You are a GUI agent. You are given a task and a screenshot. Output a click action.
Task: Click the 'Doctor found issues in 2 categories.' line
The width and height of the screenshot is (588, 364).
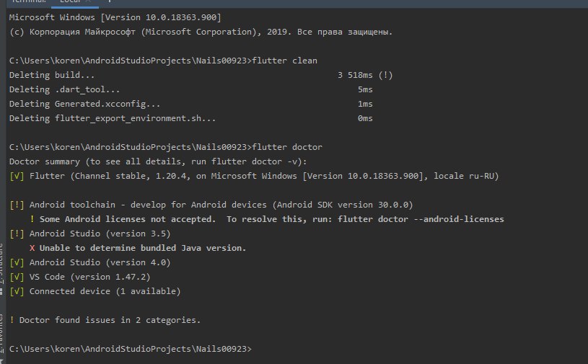tap(105, 320)
